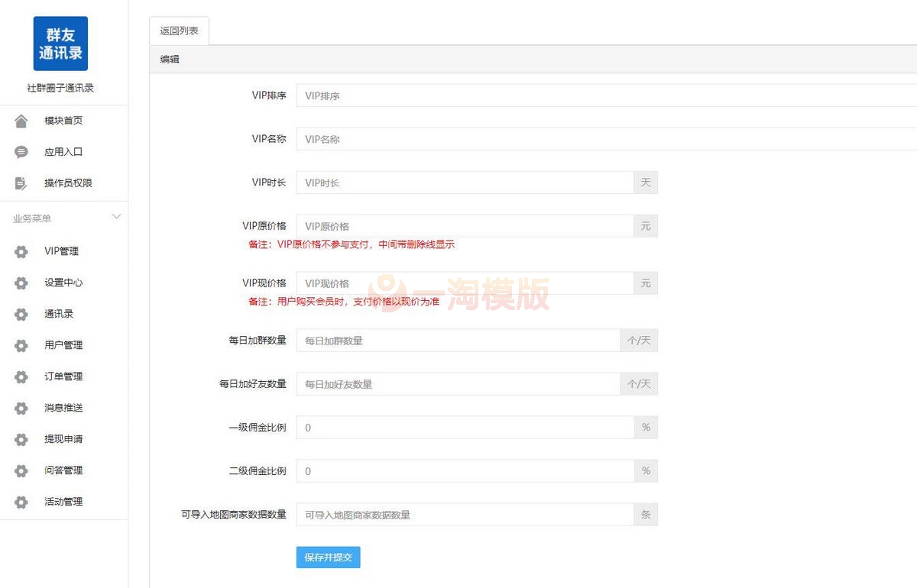Open 订单管理 using its gear icon
Viewport: 917px width, 588px height.
[x=21, y=376]
